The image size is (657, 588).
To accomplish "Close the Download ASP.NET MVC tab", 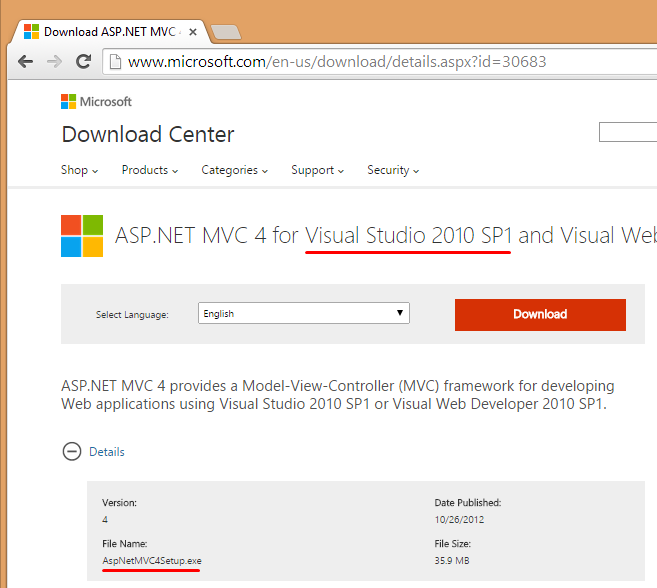I will point(193,32).
